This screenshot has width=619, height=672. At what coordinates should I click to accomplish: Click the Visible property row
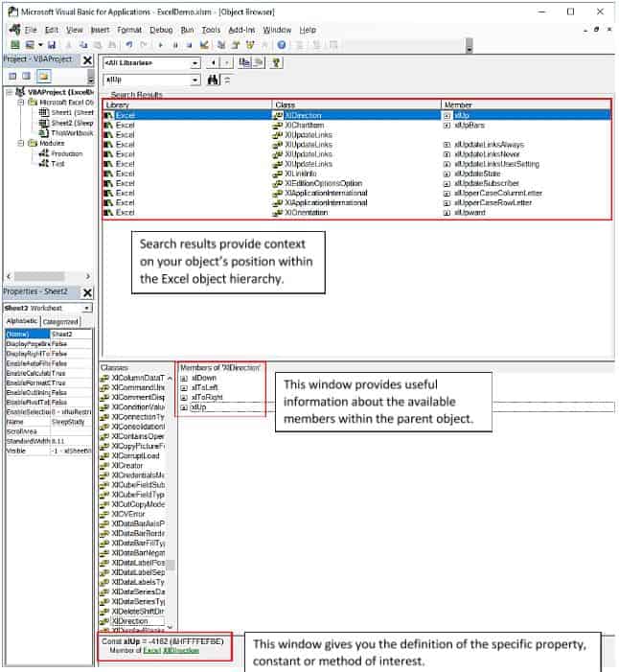click(49, 451)
